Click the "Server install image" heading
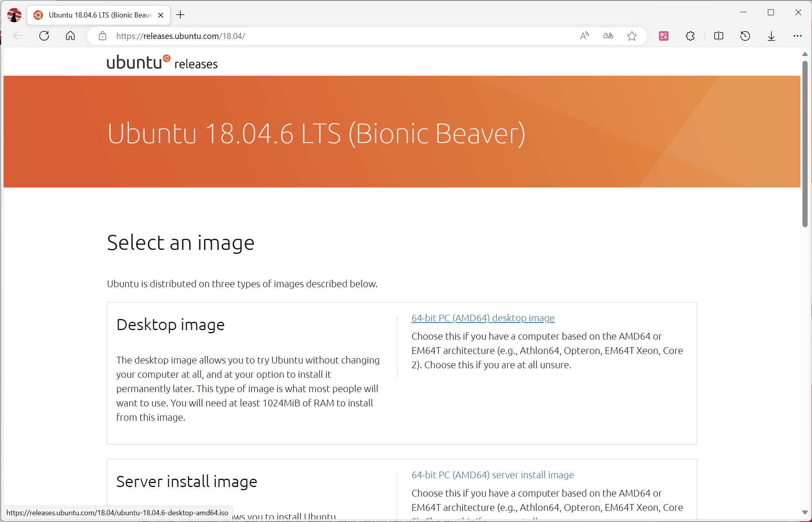This screenshot has width=812, height=522. point(187,481)
